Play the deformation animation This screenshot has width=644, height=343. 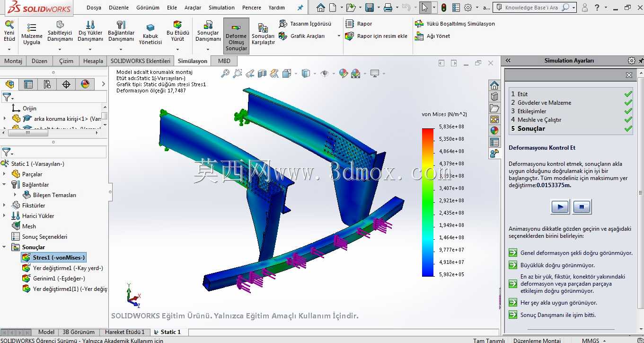560,207
